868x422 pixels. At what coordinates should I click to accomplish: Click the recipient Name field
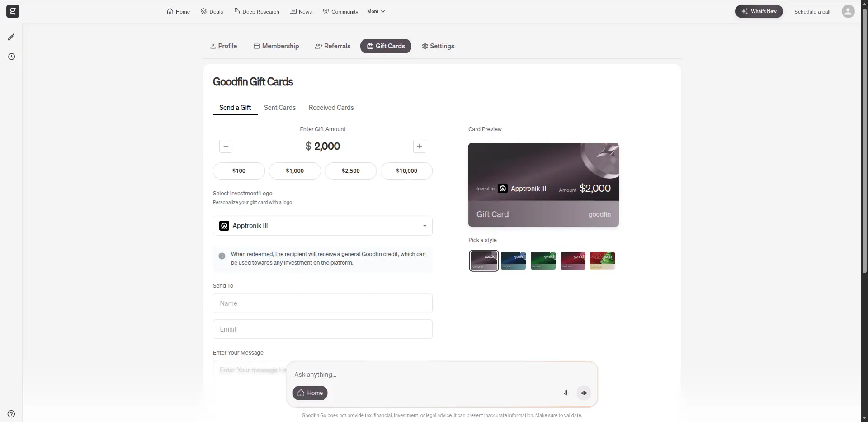click(x=323, y=303)
